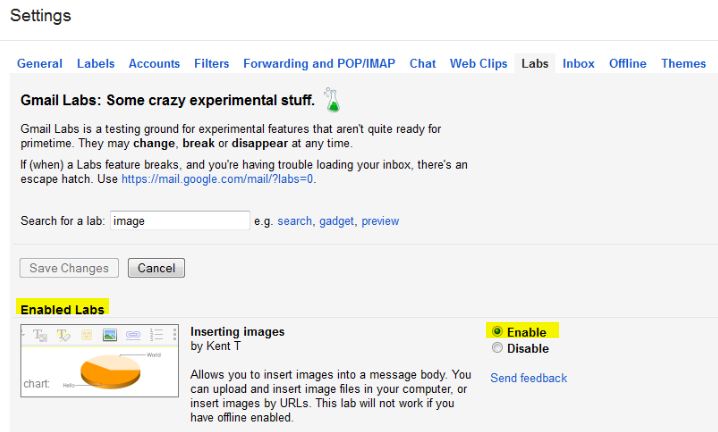The width and height of the screenshot is (718, 432).
Task: Open Send feedback link
Action: coord(528,378)
